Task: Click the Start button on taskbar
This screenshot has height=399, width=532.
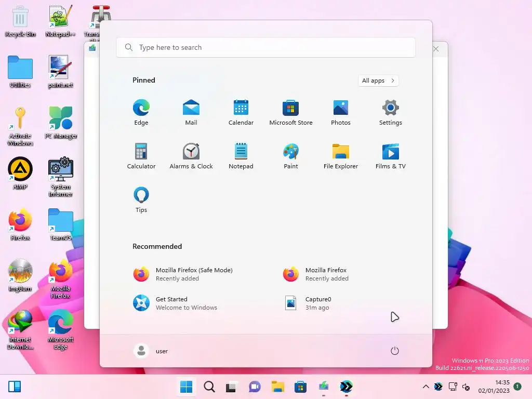Action: pyautogui.click(x=186, y=387)
